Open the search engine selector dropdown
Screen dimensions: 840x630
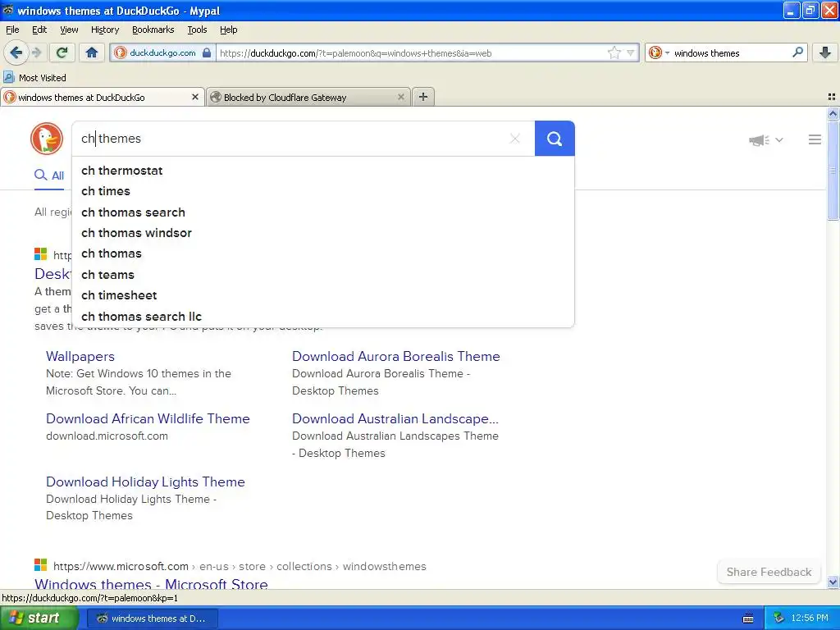tap(659, 52)
